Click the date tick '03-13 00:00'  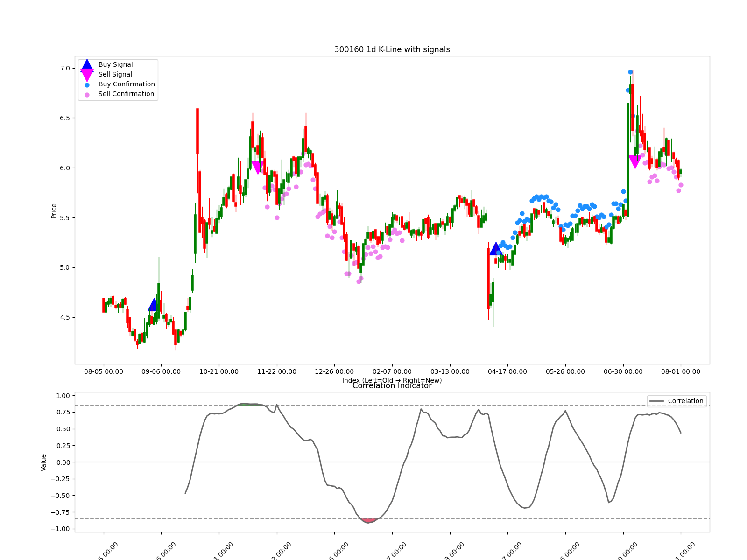450,371
